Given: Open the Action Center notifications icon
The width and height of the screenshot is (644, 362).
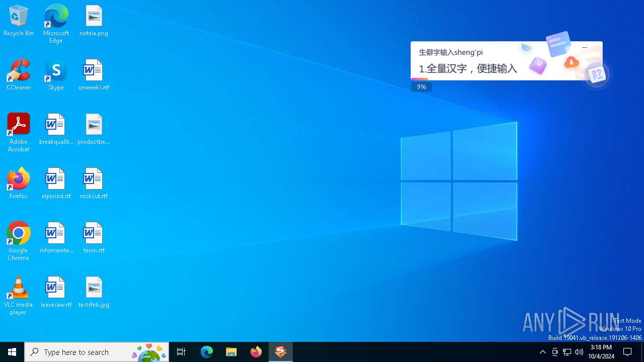Looking at the screenshot, I should 628,352.
